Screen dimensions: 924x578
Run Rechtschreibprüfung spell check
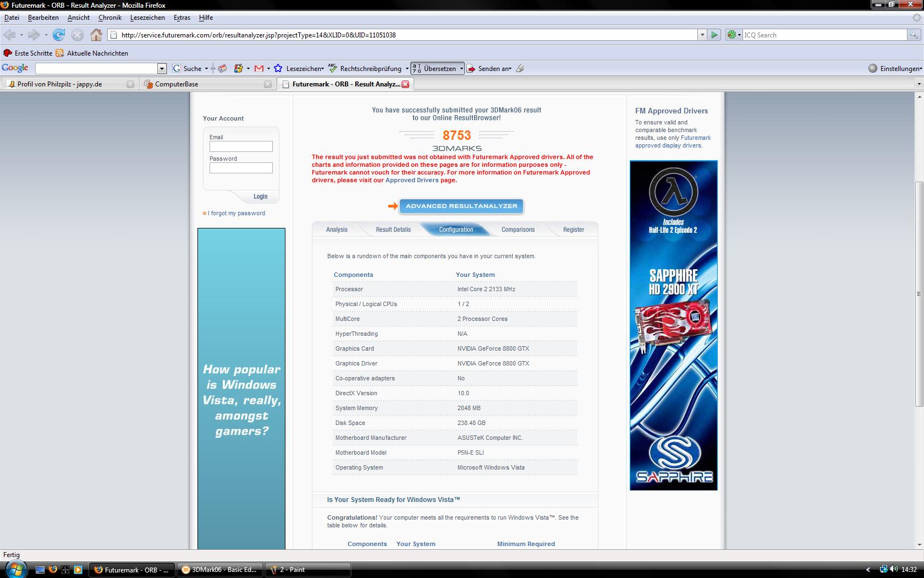pyautogui.click(x=365, y=68)
